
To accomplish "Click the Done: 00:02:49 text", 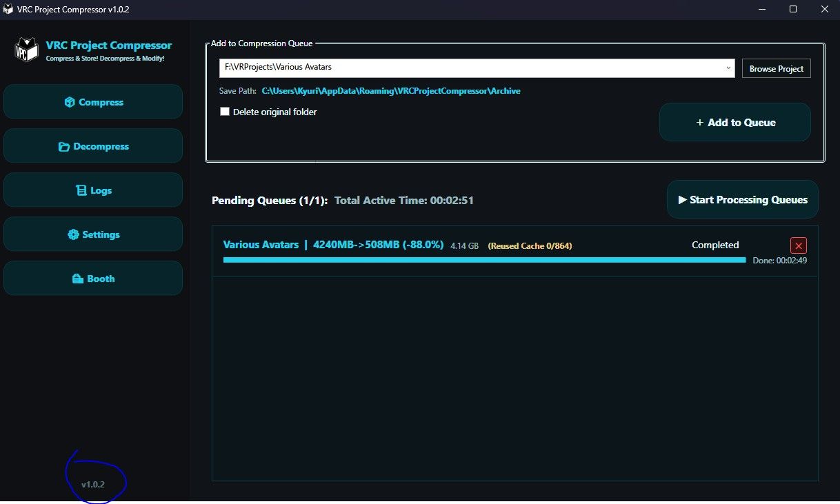I will pyautogui.click(x=780, y=261).
